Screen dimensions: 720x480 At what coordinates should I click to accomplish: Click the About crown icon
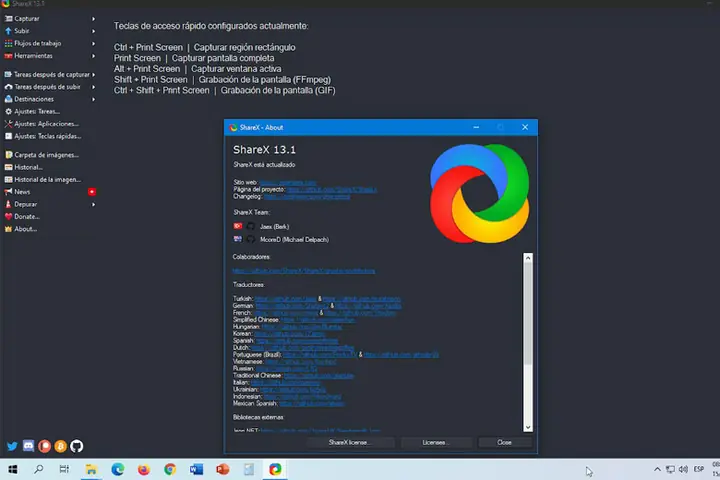click(8, 229)
